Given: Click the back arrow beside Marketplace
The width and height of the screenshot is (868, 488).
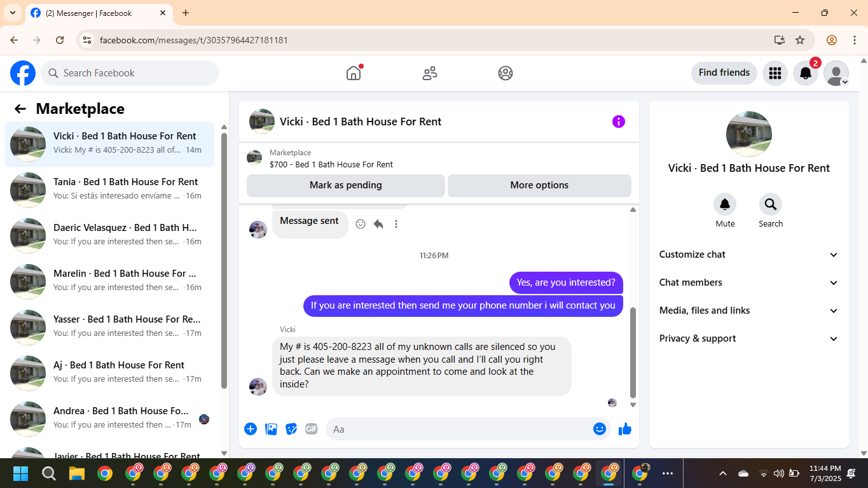Looking at the screenshot, I should tap(20, 109).
